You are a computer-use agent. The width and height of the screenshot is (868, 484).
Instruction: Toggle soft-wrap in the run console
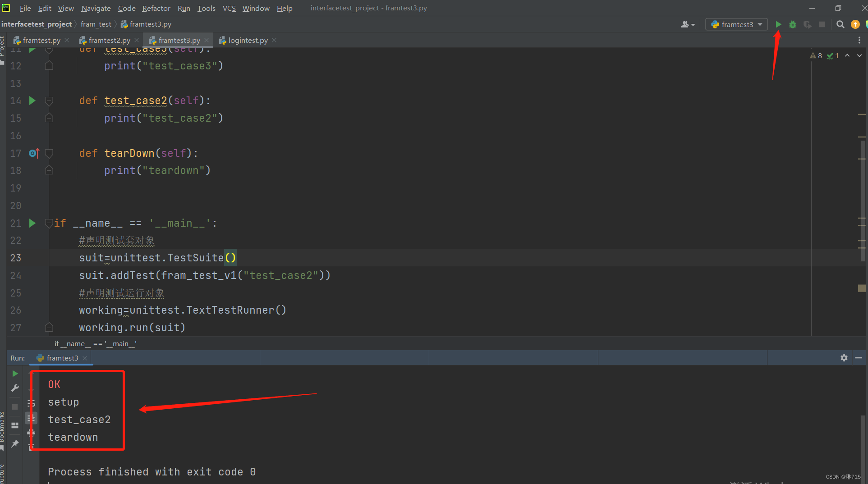point(31,403)
